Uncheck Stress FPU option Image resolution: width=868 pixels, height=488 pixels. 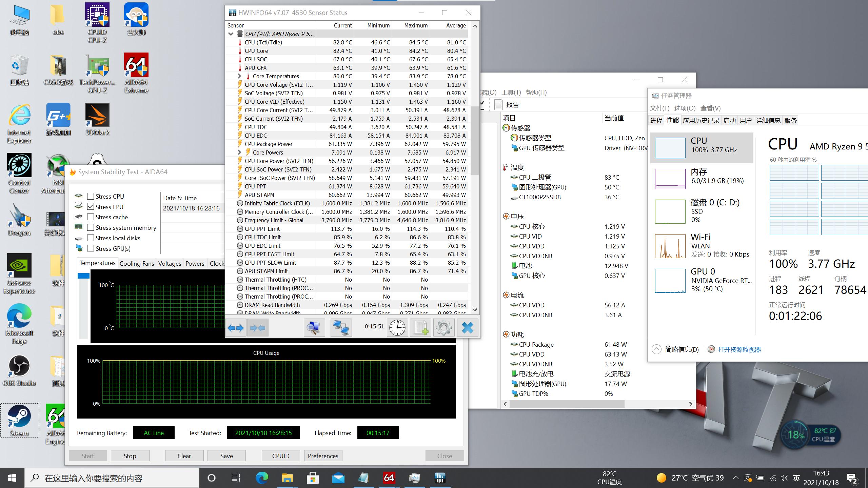pyautogui.click(x=91, y=207)
